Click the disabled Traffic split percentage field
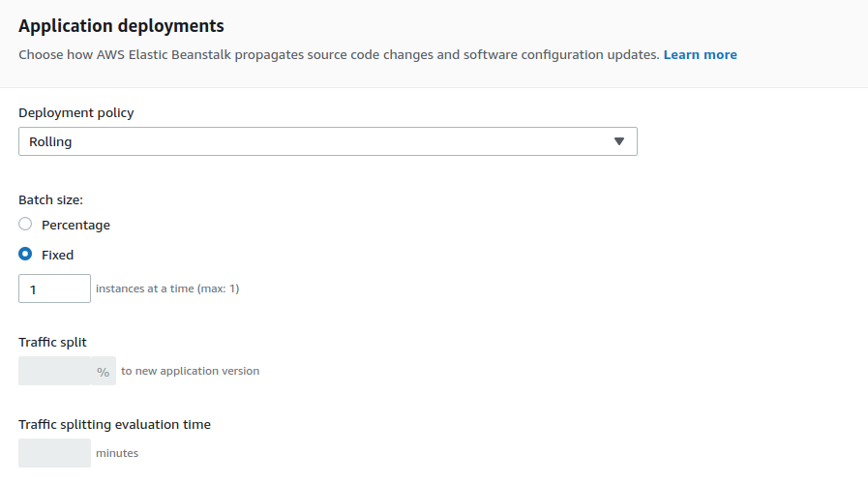Viewport: 868px width, 486px height. 54,371
